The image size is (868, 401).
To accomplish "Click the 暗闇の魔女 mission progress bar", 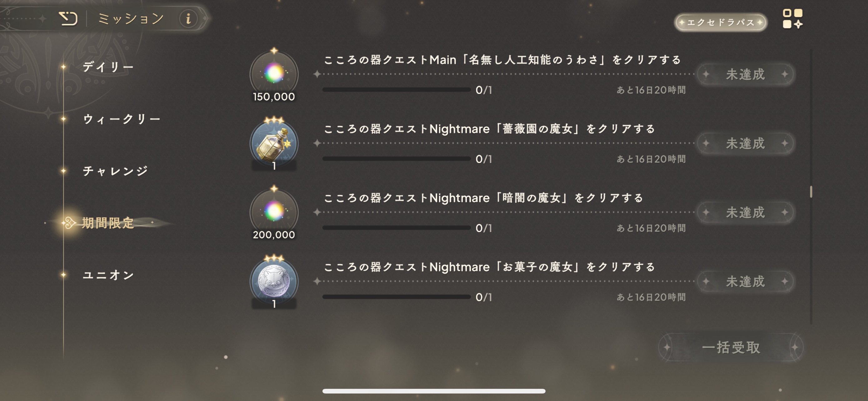I will [396, 228].
